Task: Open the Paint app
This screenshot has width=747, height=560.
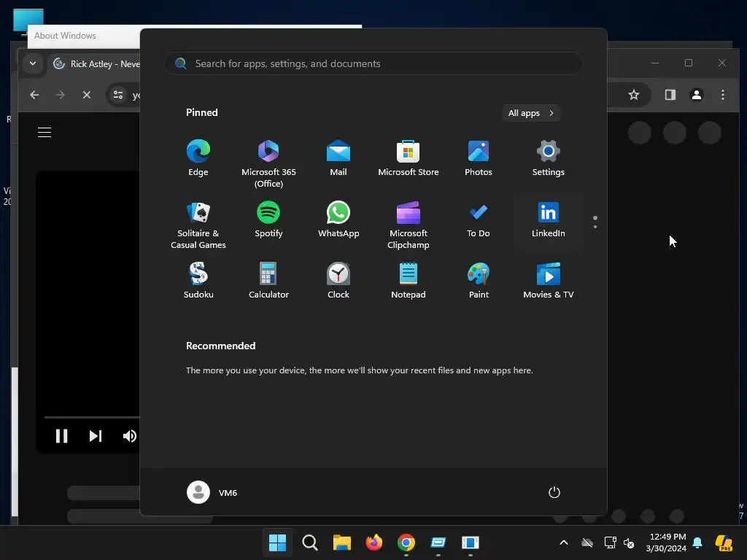Action: pyautogui.click(x=479, y=281)
